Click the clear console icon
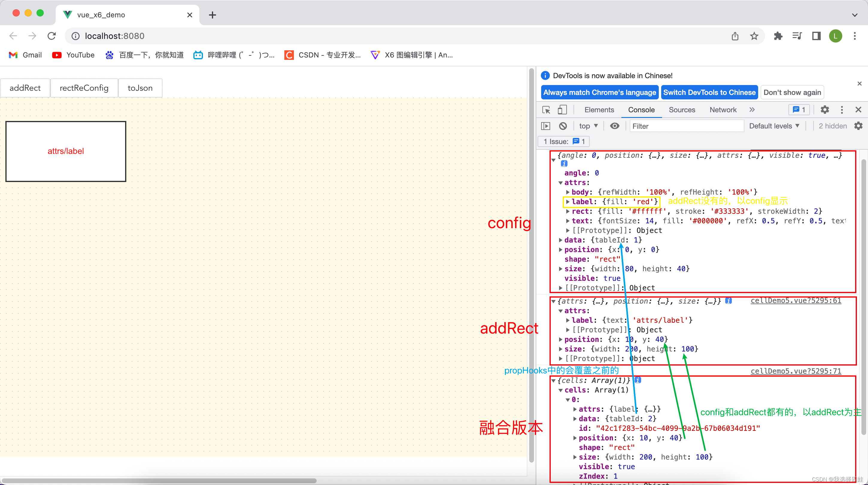Screen dimensions: 868x485 [x=563, y=126]
